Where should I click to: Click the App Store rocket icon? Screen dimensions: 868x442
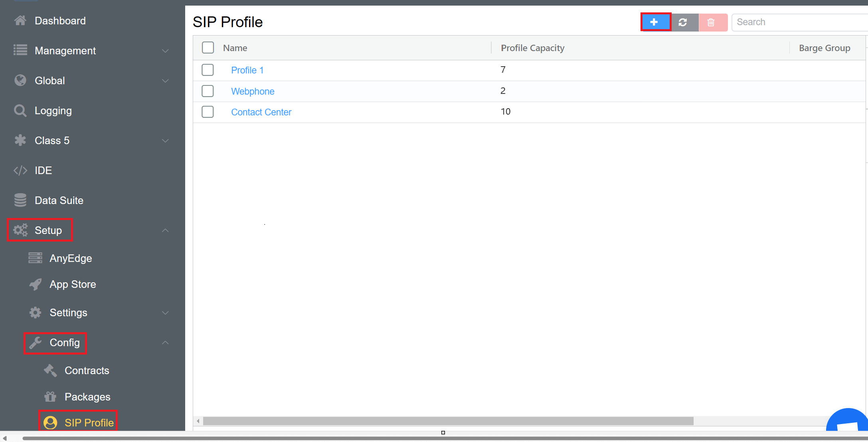pyautogui.click(x=36, y=284)
